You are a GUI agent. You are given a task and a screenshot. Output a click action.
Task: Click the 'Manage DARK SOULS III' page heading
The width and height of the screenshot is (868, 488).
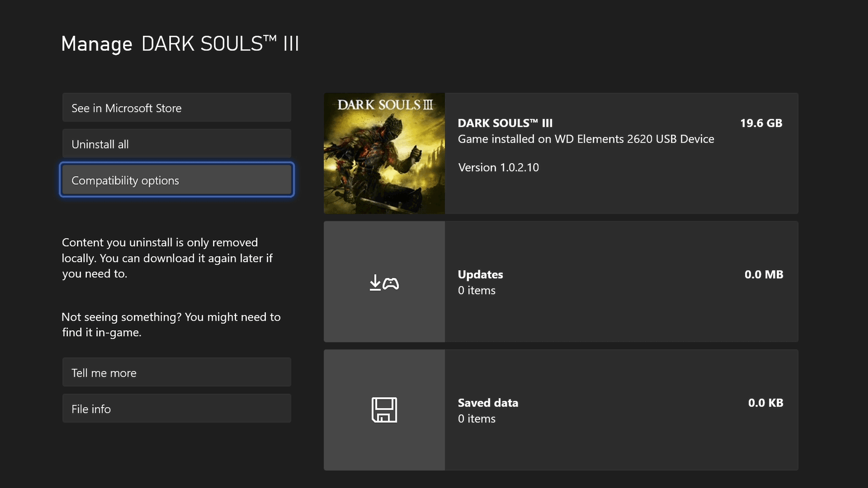[x=180, y=43]
